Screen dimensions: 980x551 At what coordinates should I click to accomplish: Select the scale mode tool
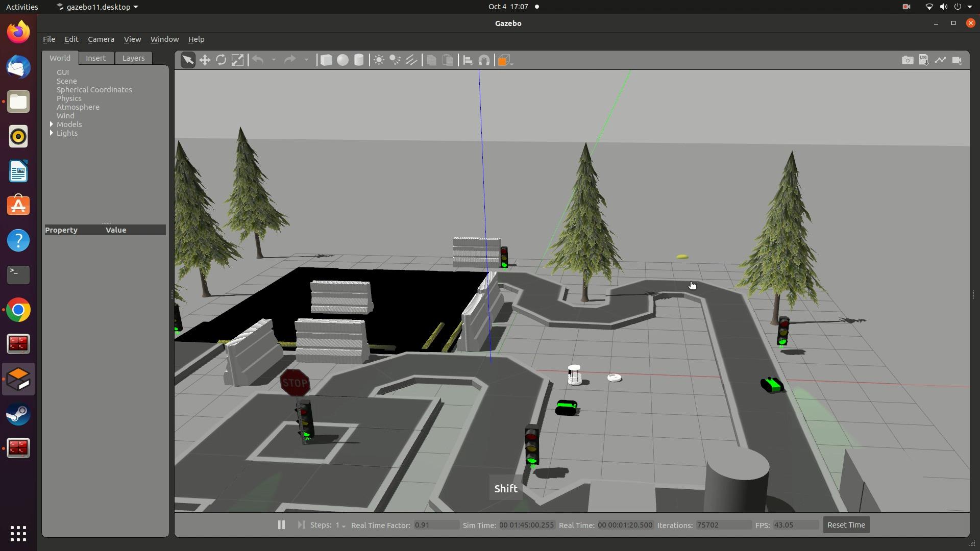237,60
